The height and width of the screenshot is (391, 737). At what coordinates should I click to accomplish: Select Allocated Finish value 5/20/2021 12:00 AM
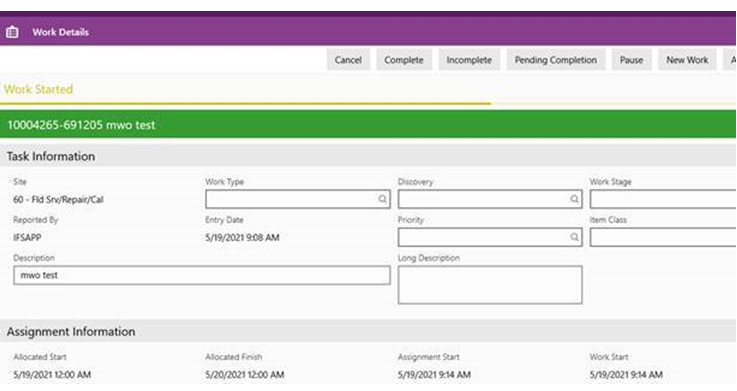pyautogui.click(x=244, y=375)
